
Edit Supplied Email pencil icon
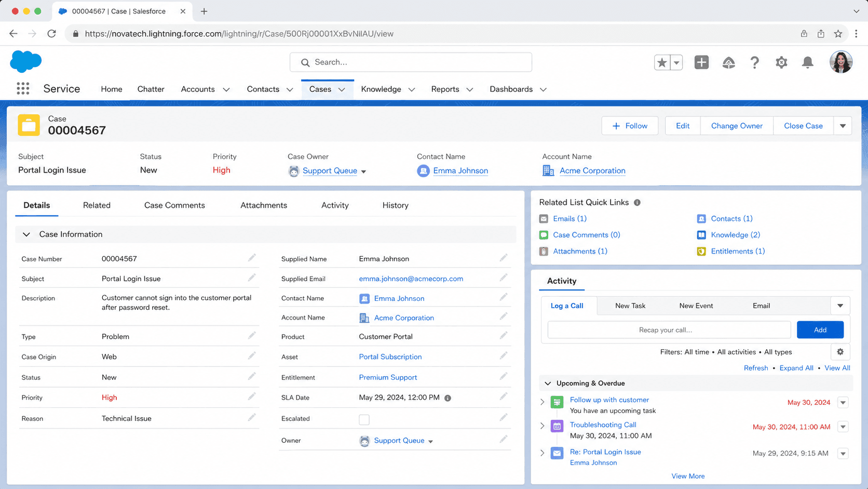[504, 277]
